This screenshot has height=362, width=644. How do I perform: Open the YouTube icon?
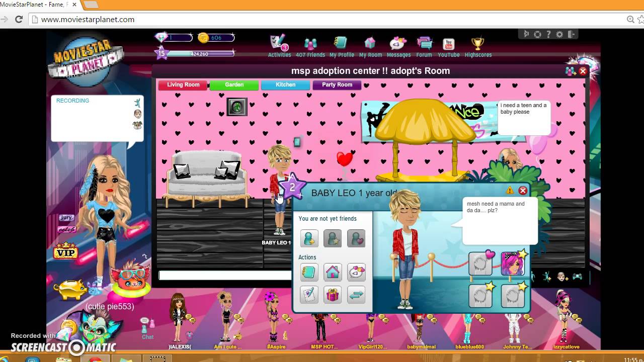[448, 44]
